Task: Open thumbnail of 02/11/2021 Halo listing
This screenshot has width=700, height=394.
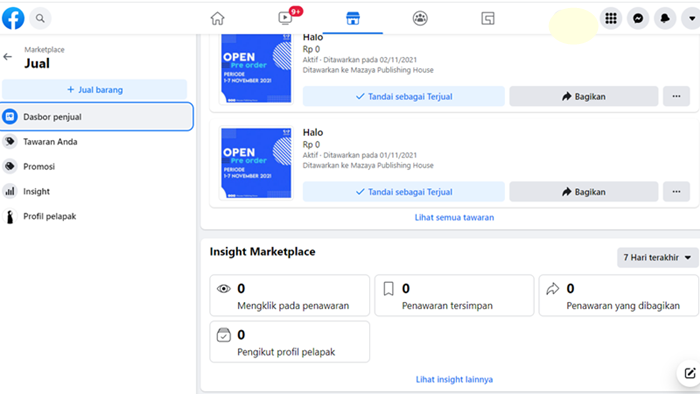Action: 256,68
